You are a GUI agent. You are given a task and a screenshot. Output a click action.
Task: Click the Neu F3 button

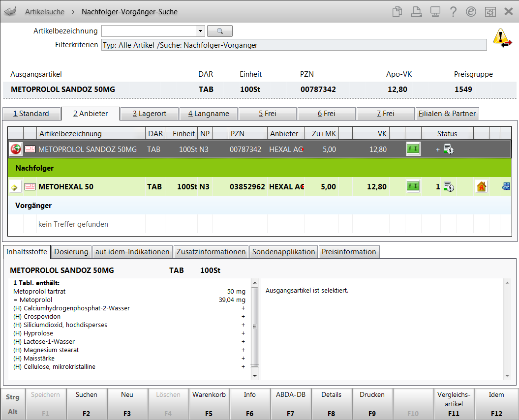127,404
